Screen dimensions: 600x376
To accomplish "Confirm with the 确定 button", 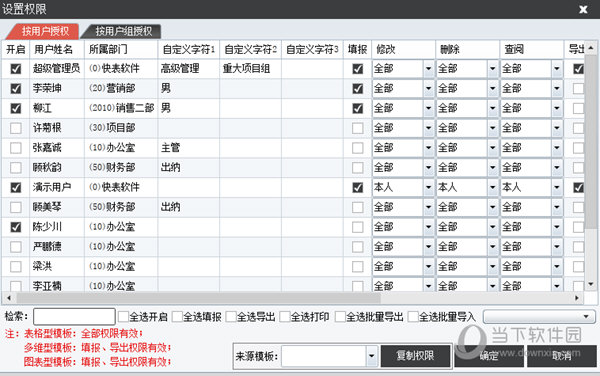I will pyautogui.click(x=489, y=356).
